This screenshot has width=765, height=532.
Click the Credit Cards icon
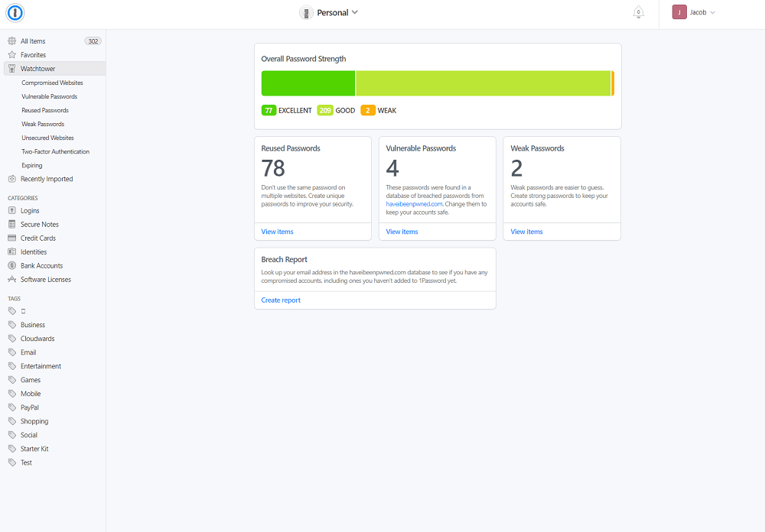pos(12,238)
